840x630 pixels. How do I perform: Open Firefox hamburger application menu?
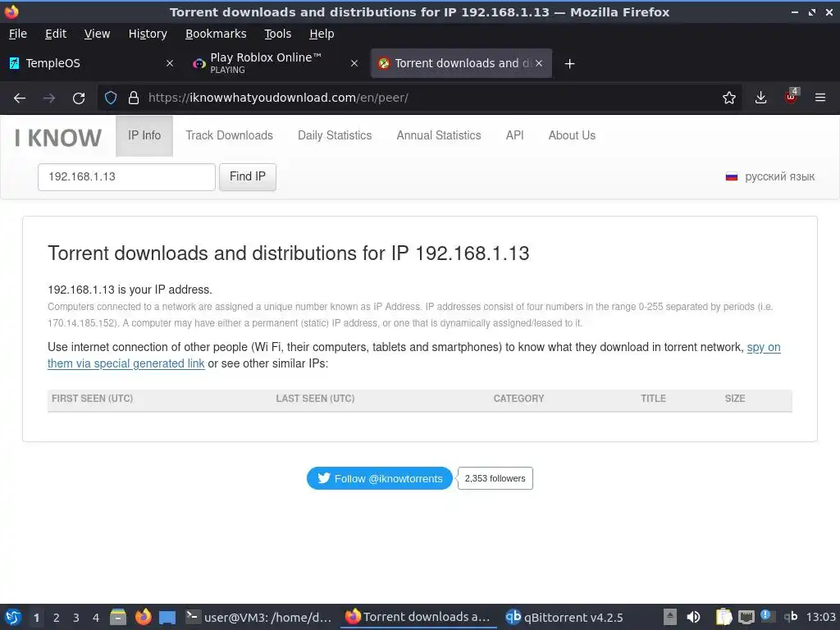click(820, 98)
